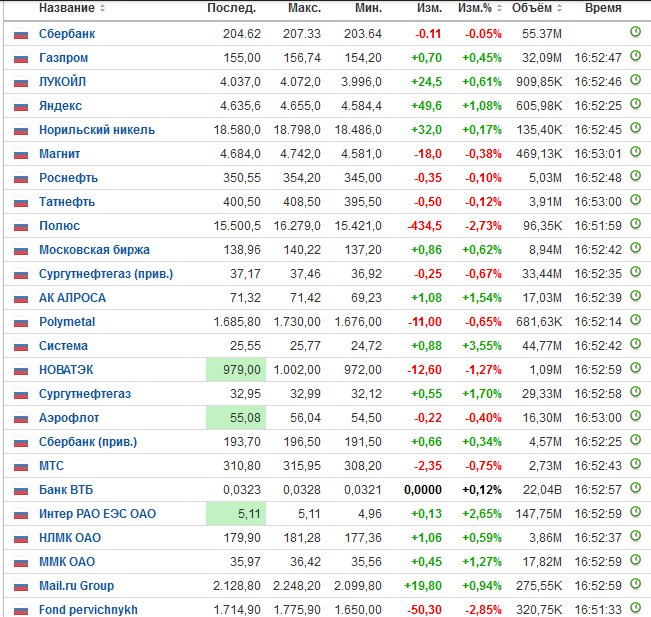Open the Интер РАО ЕЭС ОАО link
Image resolution: width=651 pixels, height=617 pixels.
(98, 514)
